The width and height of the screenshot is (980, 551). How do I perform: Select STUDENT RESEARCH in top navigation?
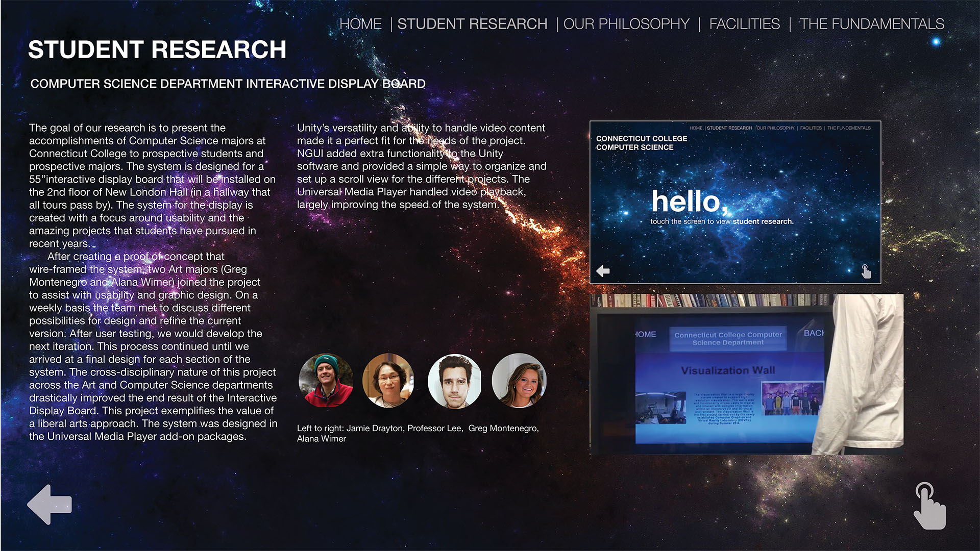(x=472, y=24)
